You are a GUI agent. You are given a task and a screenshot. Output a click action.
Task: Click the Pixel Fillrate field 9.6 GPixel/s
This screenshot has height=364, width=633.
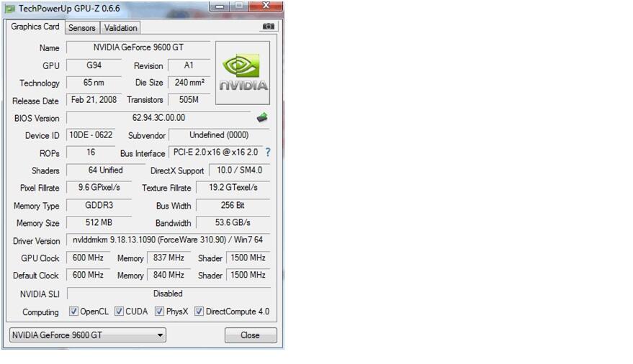pyautogui.click(x=99, y=188)
